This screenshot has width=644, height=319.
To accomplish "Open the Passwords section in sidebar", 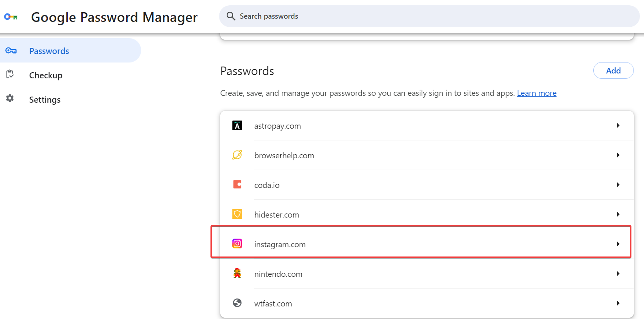I will pyautogui.click(x=71, y=50).
